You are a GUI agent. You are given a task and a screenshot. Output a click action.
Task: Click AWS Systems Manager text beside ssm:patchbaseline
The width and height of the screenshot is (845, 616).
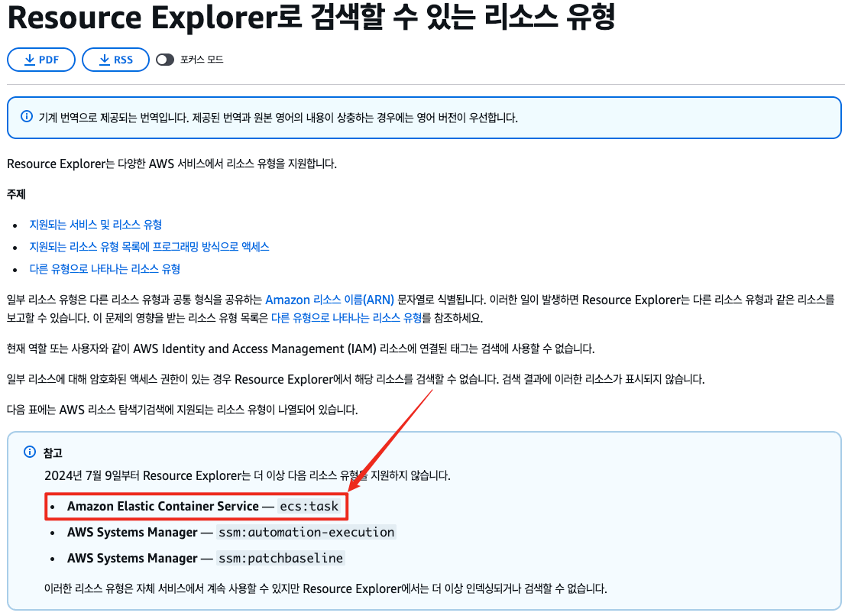click(x=132, y=558)
